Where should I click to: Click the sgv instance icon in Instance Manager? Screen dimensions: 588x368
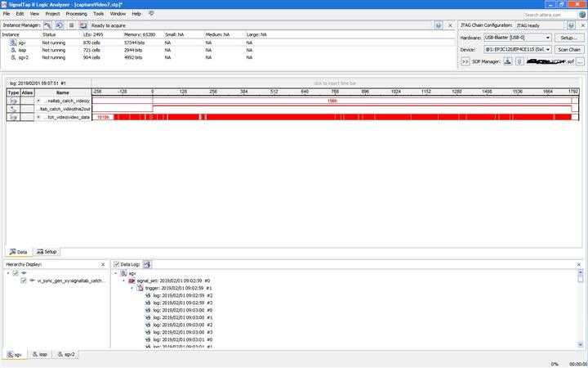pos(13,43)
